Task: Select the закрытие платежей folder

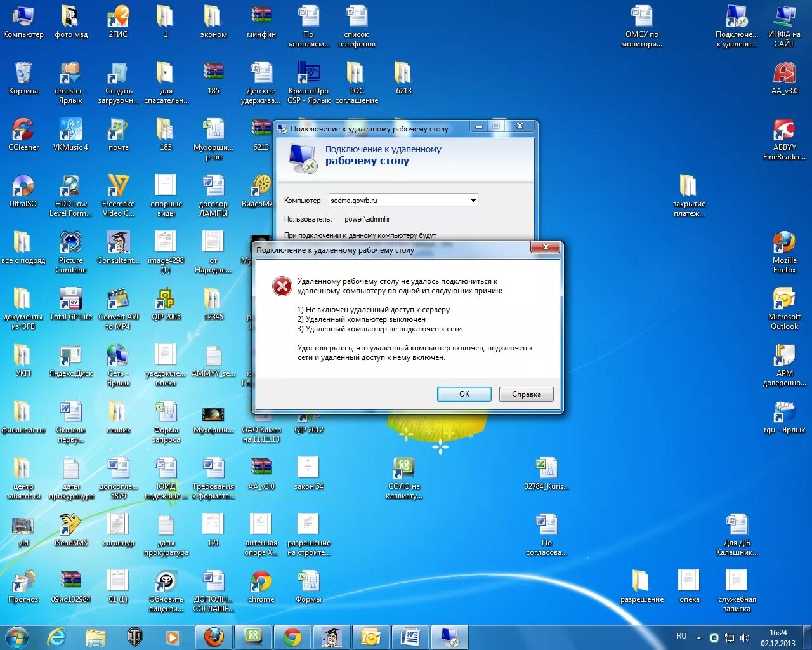Action: click(689, 196)
